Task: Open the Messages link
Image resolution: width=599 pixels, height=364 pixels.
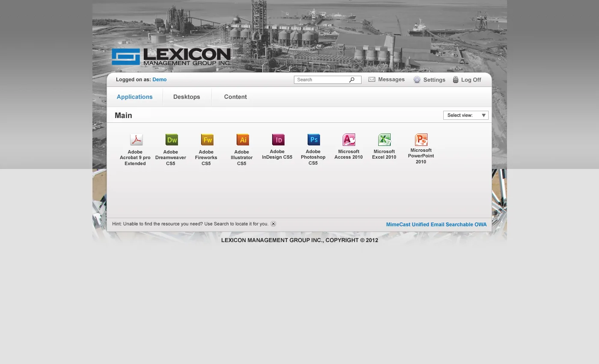Action: tap(391, 80)
